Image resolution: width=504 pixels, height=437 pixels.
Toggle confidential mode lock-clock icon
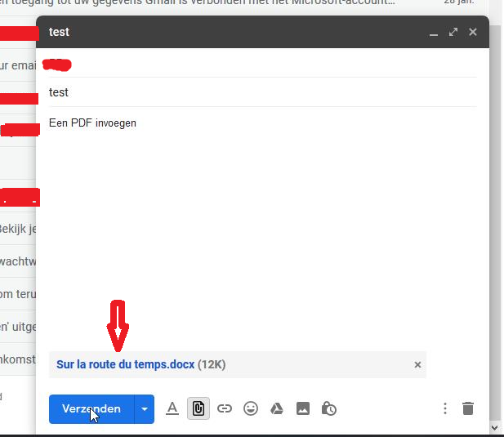(329, 408)
